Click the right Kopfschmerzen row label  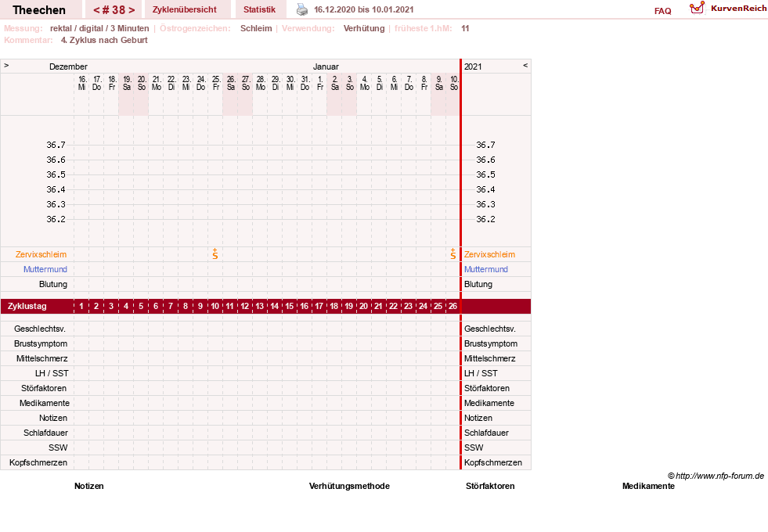tap(493, 462)
